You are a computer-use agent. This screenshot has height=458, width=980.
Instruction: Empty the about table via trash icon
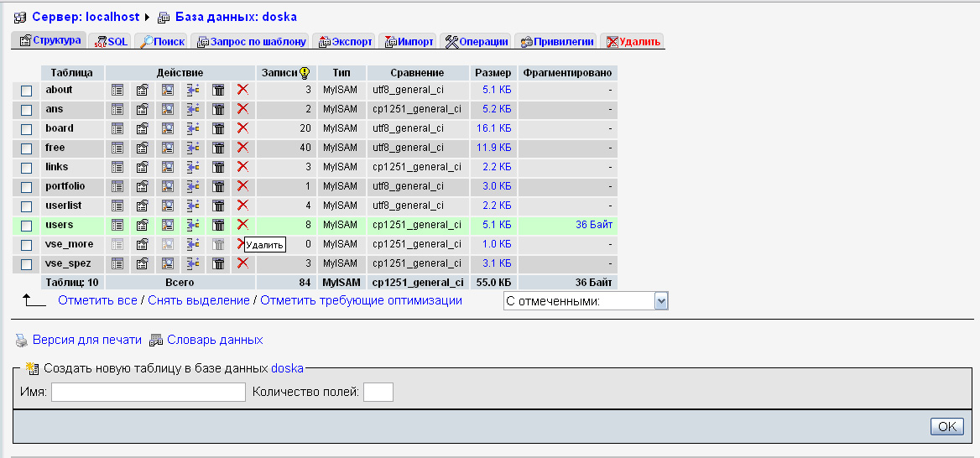[x=218, y=90]
